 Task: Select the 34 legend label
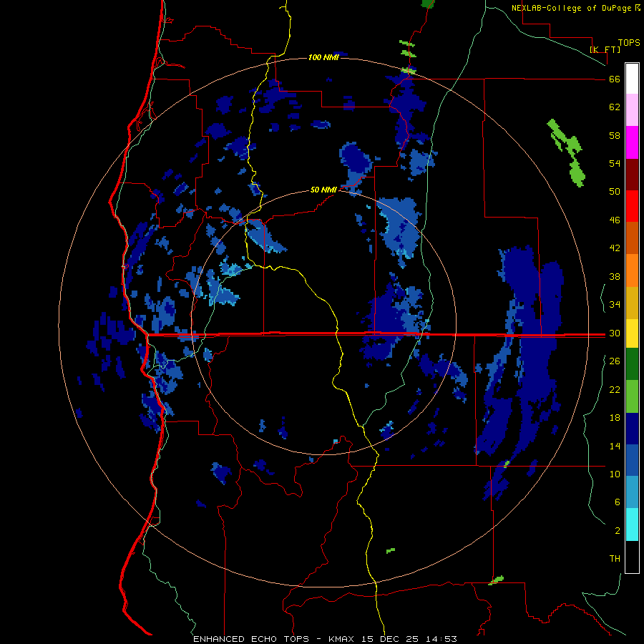[x=615, y=304]
